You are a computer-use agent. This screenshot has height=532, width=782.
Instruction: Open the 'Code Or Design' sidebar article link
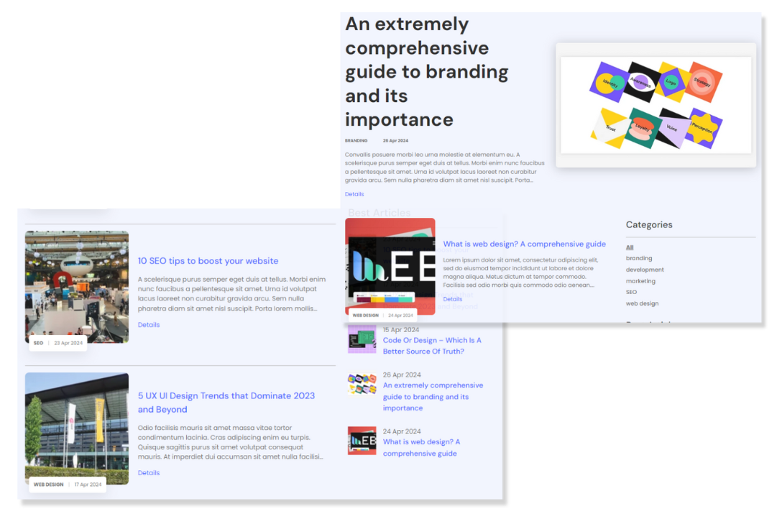click(x=431, y=346)
